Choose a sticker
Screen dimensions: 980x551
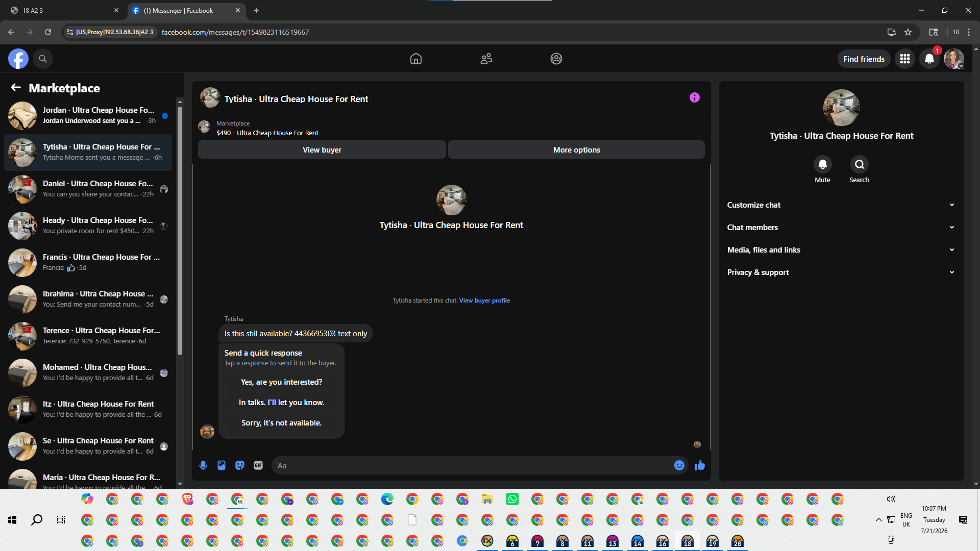[x=240, y=465]
